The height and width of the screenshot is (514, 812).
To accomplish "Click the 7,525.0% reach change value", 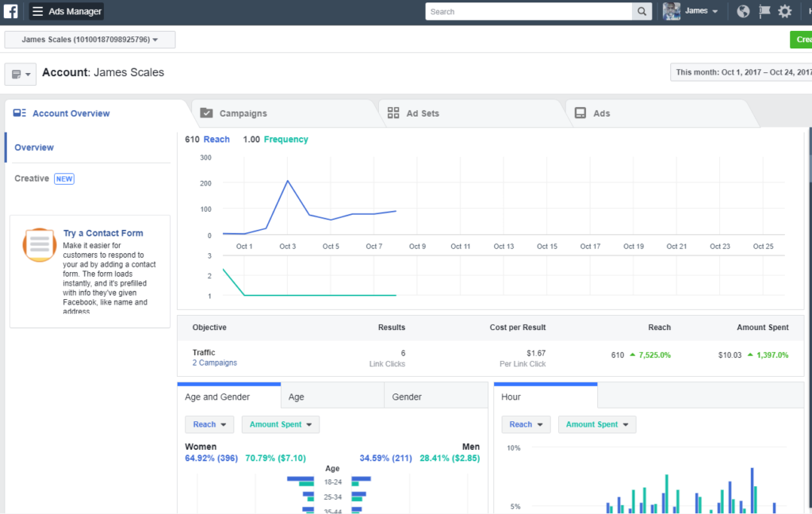I will 654,355.
